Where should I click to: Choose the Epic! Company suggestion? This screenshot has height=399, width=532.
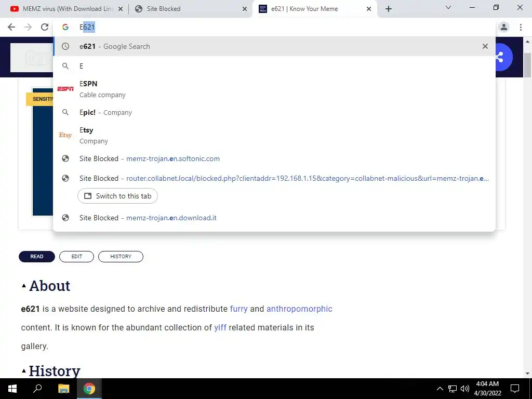(x=274, y=112)
